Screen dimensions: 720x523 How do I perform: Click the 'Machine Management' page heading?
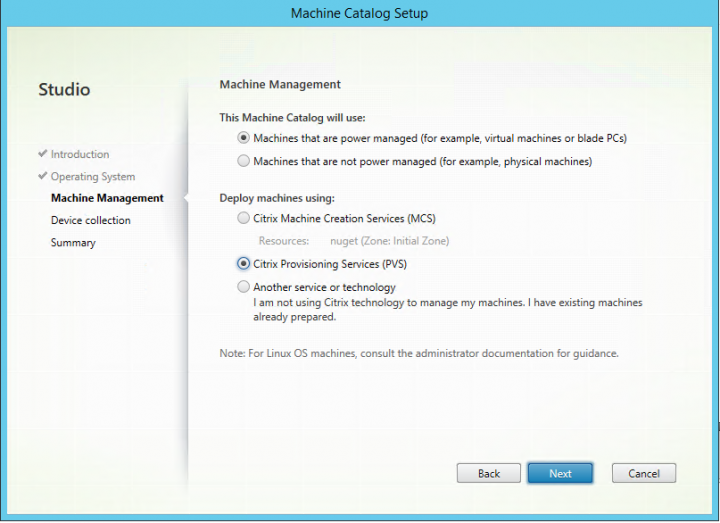pyautogui.click(x=280, y=84)
